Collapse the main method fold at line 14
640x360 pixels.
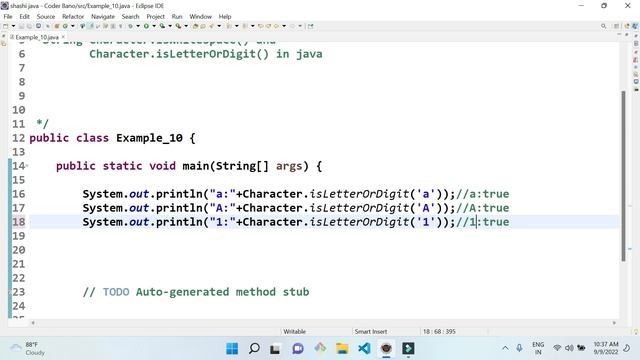tap(27, 166)
